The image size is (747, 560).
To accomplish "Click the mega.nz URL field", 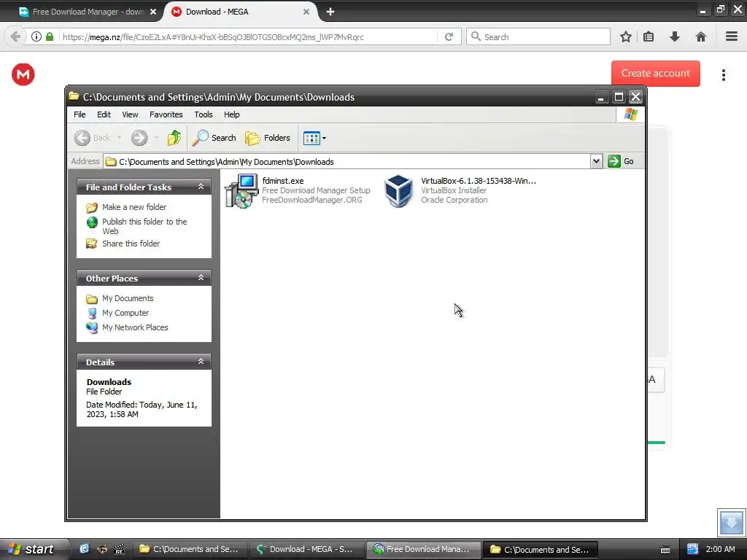I will click(x=248, y=36).
